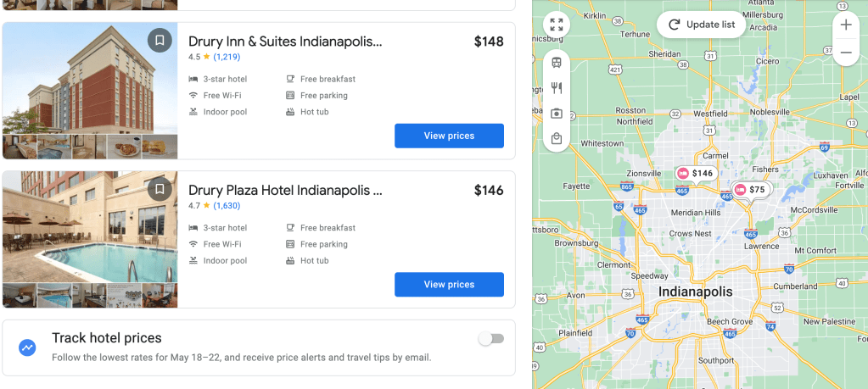Open the 1,219 reviews link
This screenshot has width=868, height=389.
(x=227, y=57)
